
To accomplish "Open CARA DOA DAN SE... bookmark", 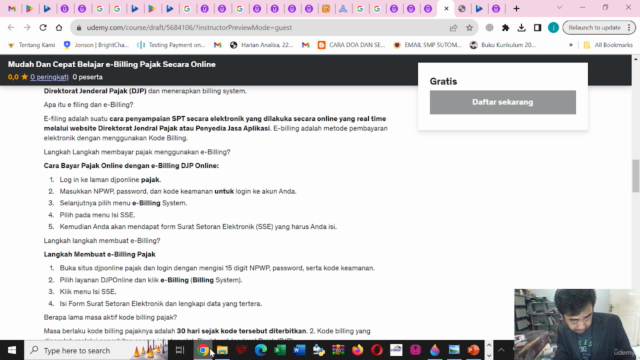I will [x=351, y=45].
